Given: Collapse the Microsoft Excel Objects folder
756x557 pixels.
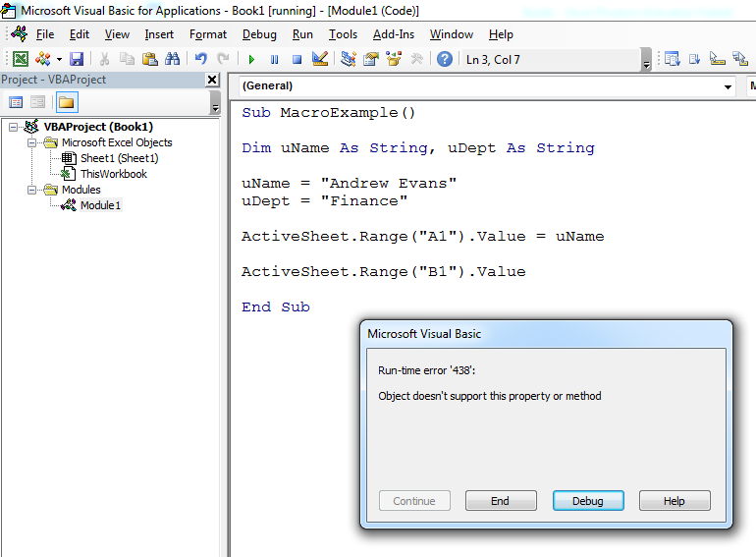Looking at the screenshot, I should tap(31, 142).
